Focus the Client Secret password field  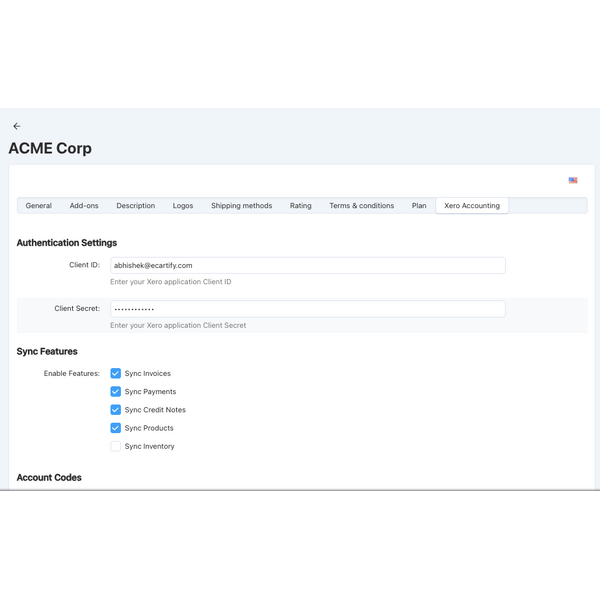307,309
